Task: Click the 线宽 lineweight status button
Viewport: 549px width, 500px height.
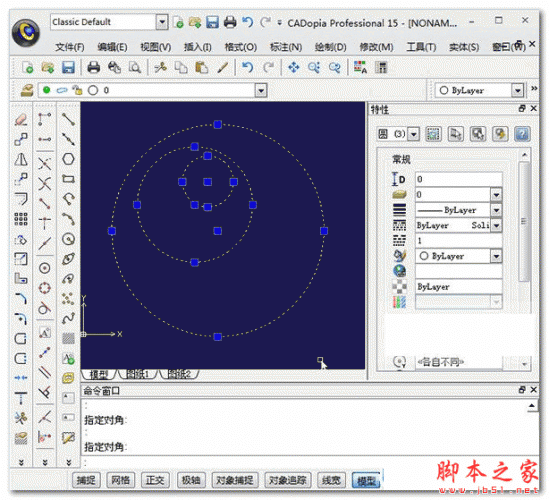Action: tap(331, 480)
